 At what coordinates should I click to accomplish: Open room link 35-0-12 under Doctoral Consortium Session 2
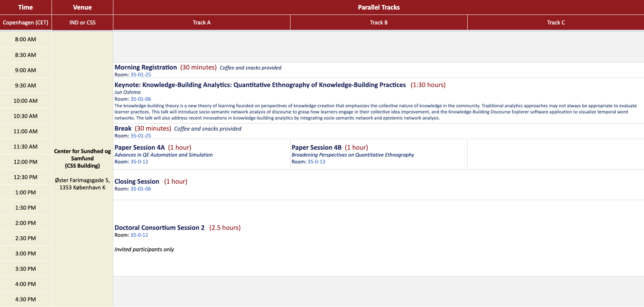[139, 235]
